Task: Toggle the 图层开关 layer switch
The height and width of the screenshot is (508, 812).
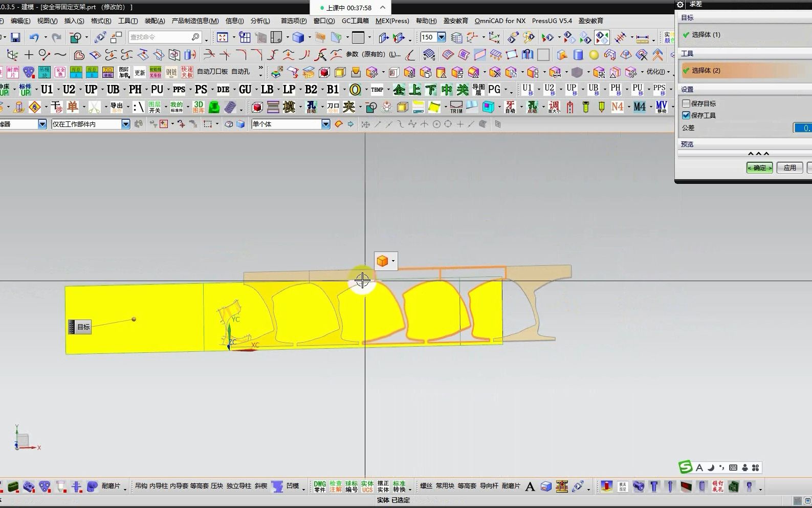Action: tap(155, 107)
